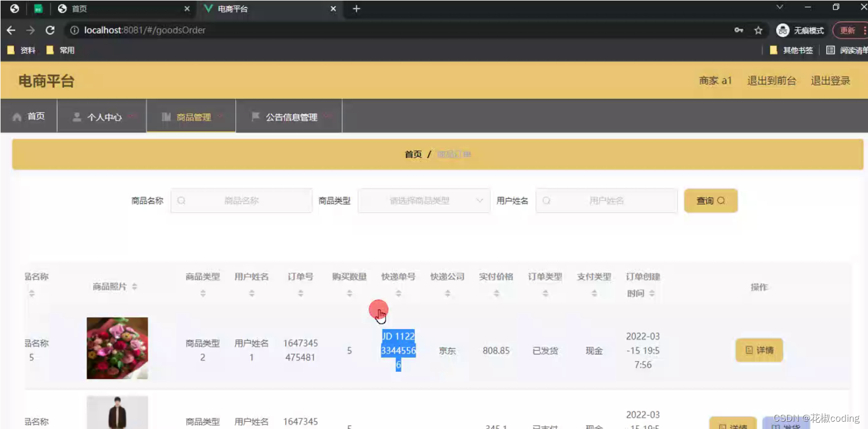This screenshot has height=429, width=868.
Task: Open the 请选择商品类型 dropdown
Action: (424, 200)
